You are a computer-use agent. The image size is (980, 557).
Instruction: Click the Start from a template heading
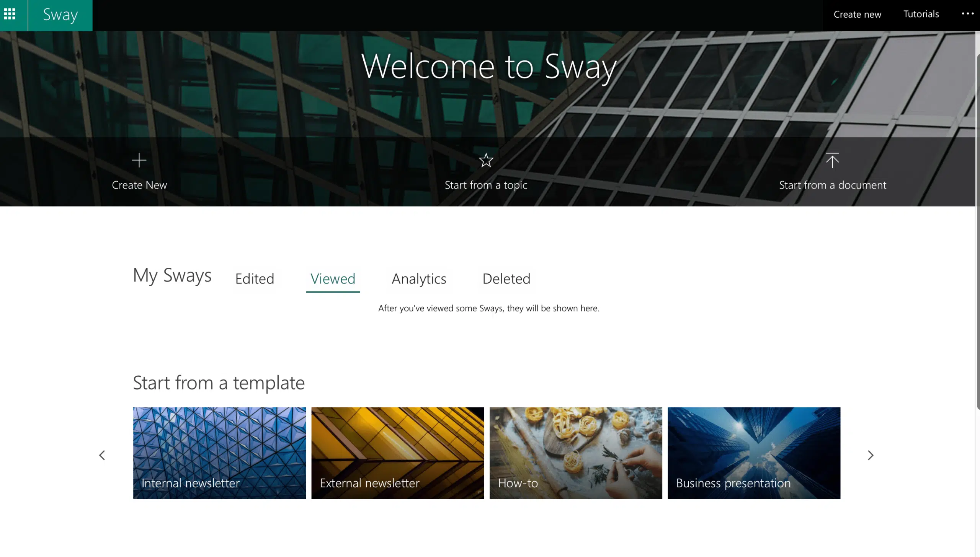[219, 383]
